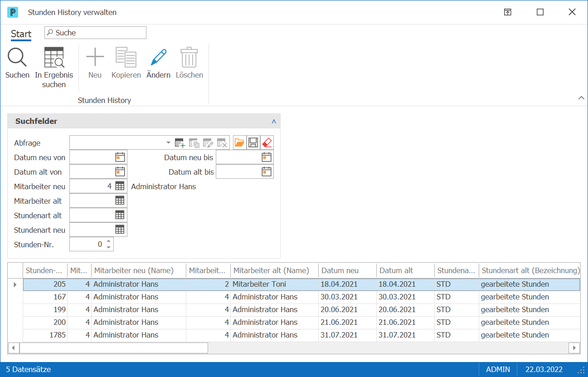Click the Suchen magnifier button
This screenshot has width=588, height=377.
pyautogui.click(x=17, y=63)
